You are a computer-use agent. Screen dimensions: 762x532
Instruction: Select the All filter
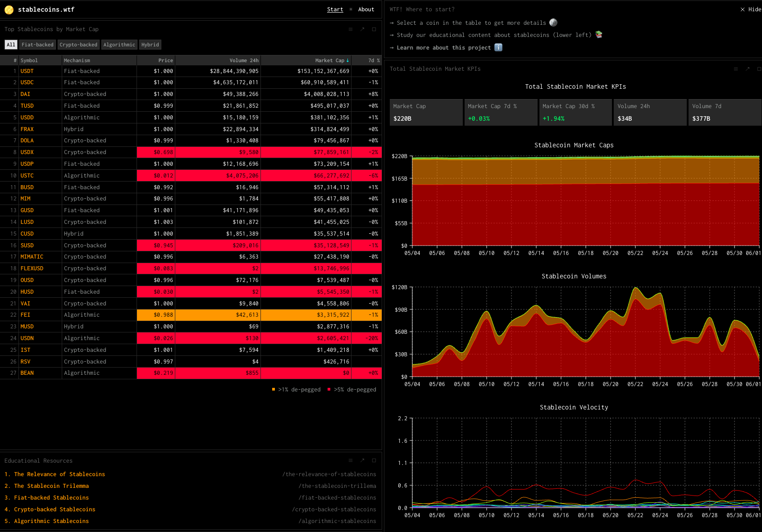tap(11, 45)
